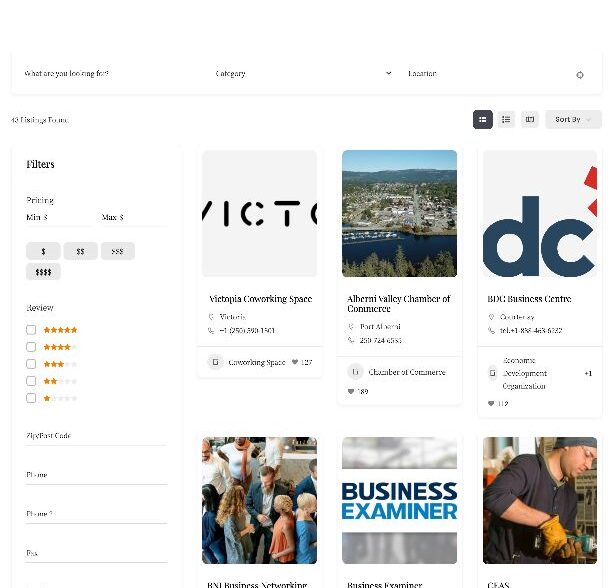
Task: Click heart icon on BDC Business Centre
Action: (x=491, y=404)
